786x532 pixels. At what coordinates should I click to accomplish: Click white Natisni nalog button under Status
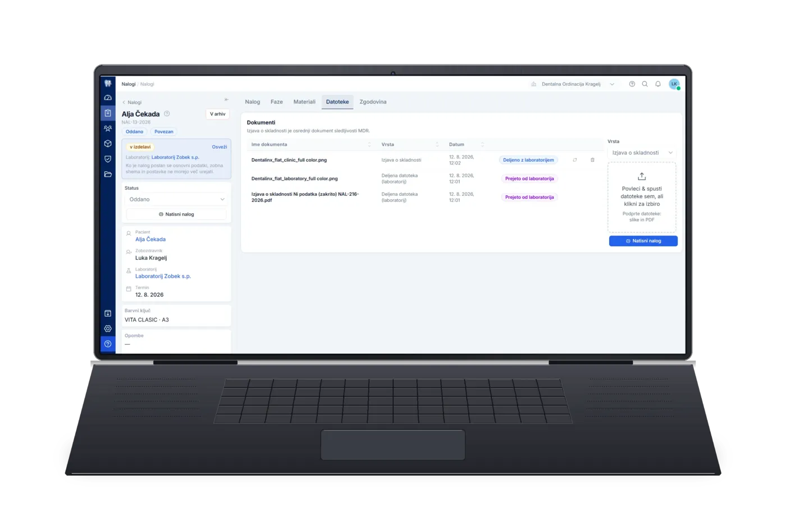176,214
